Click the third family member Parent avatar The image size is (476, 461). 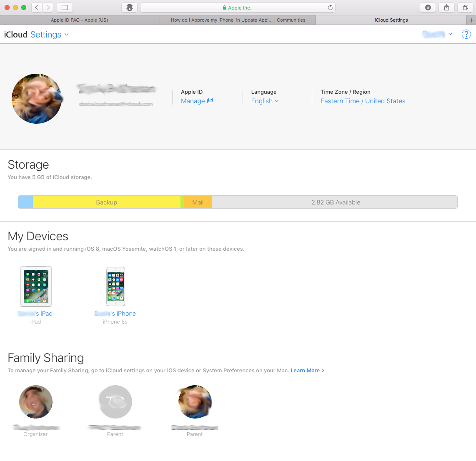click(195, 402)
